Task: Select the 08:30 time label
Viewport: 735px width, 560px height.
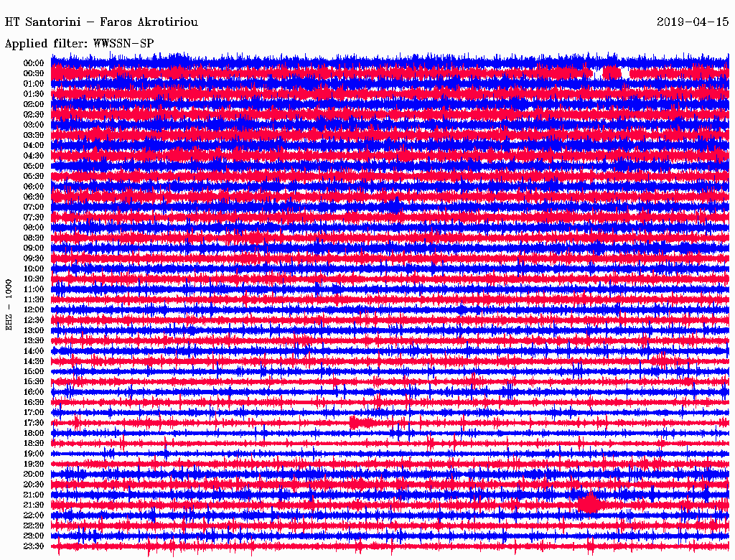Action: pyautogui.click(x=34, y=238)
